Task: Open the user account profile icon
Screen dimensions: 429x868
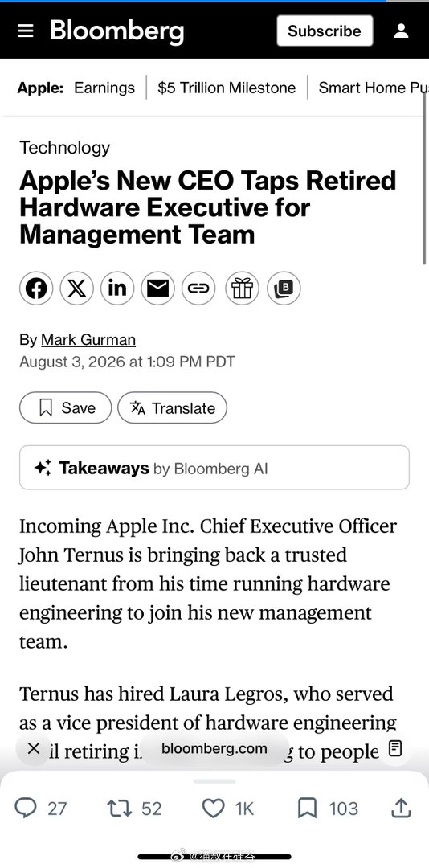Action: tap(401, 31)
